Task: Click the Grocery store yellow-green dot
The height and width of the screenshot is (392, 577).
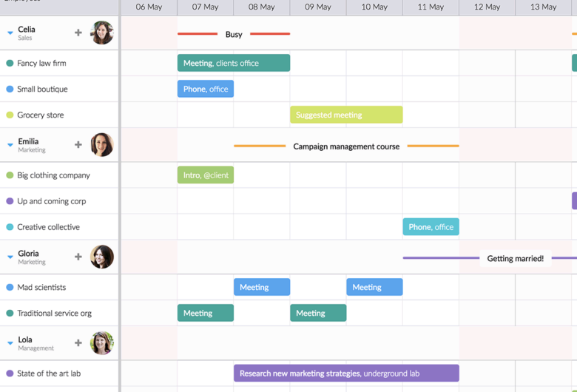Action: (10, 115)
